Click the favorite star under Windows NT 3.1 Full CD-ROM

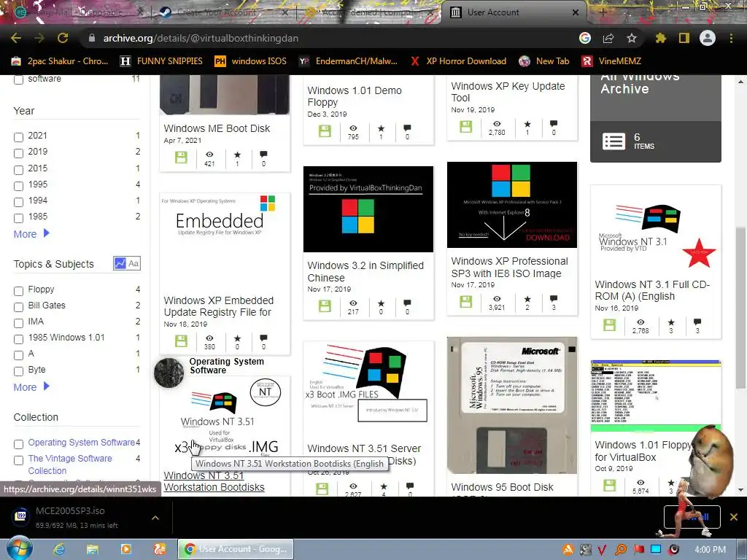671,322
